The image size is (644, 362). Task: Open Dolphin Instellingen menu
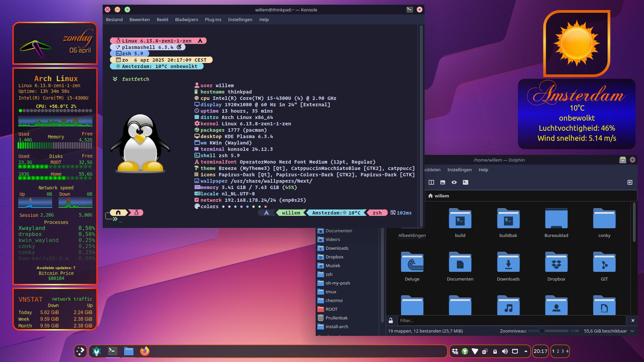coord(459,170)
